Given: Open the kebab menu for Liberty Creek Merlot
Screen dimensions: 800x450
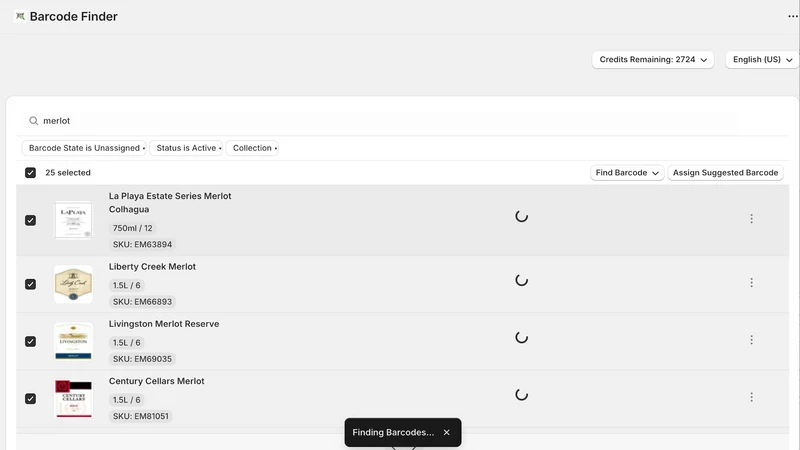Looking at the screenshot, I should (x=751, y=283).
